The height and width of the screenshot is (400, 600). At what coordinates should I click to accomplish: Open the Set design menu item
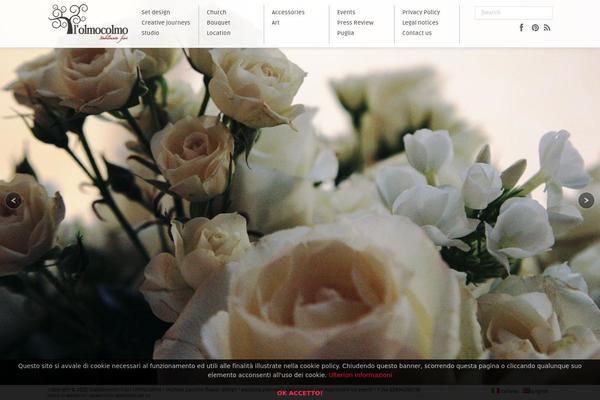(x=156, y=12)
